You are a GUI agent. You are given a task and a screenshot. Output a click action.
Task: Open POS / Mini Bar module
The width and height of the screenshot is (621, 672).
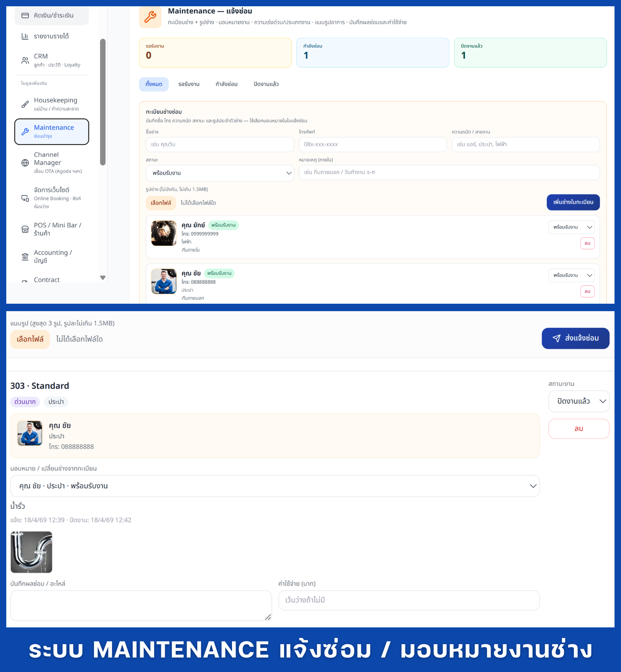52,229
